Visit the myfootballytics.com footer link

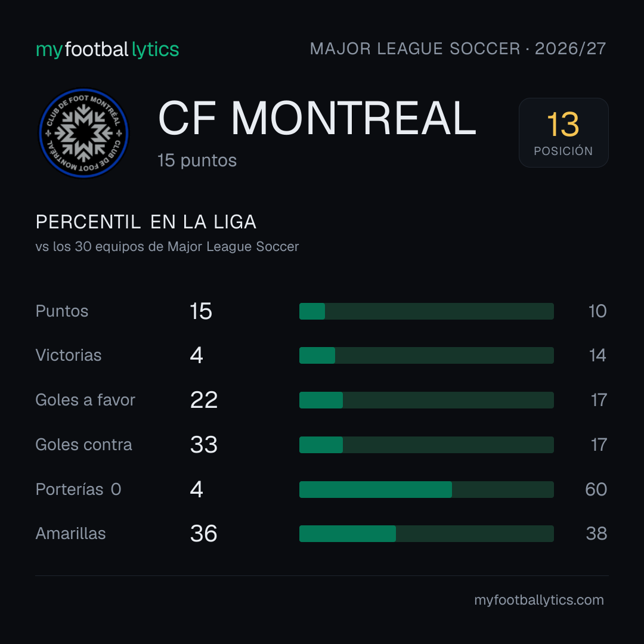click(539, 600)
